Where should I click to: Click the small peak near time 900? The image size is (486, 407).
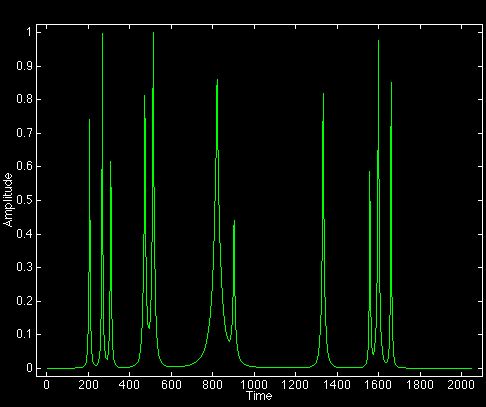(234, 221)
